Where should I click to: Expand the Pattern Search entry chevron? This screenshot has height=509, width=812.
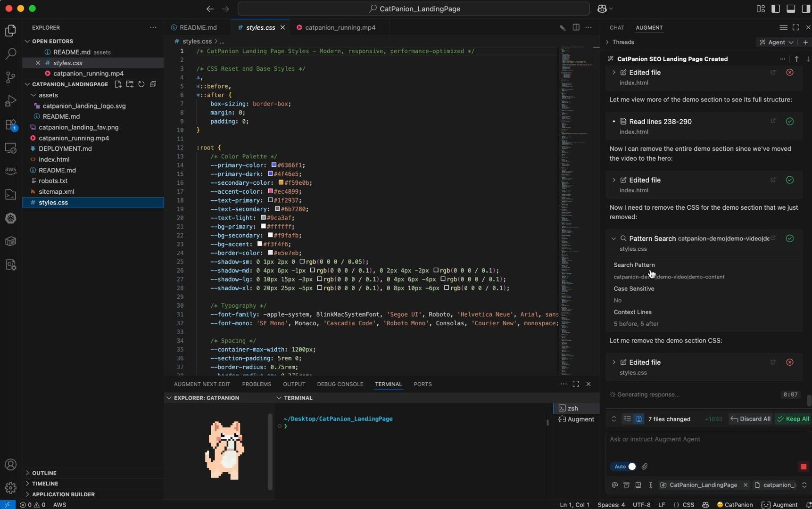(614, 238)
